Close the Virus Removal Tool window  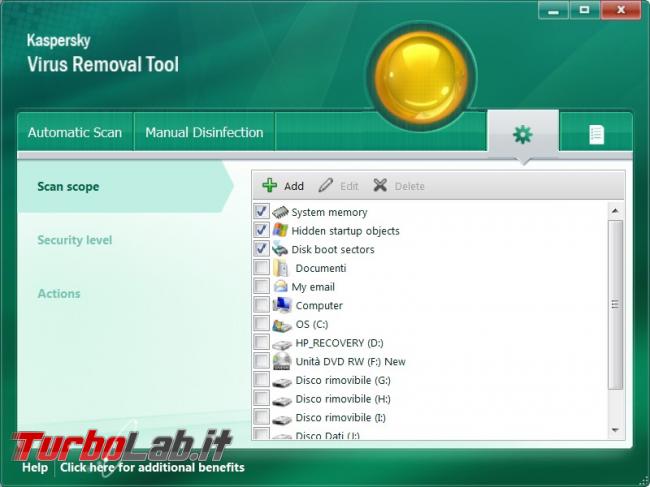[621, 10]
